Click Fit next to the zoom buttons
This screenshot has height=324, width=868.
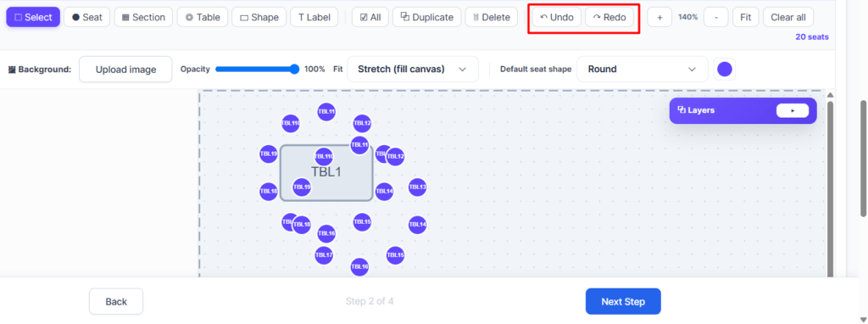pos(746,17)
